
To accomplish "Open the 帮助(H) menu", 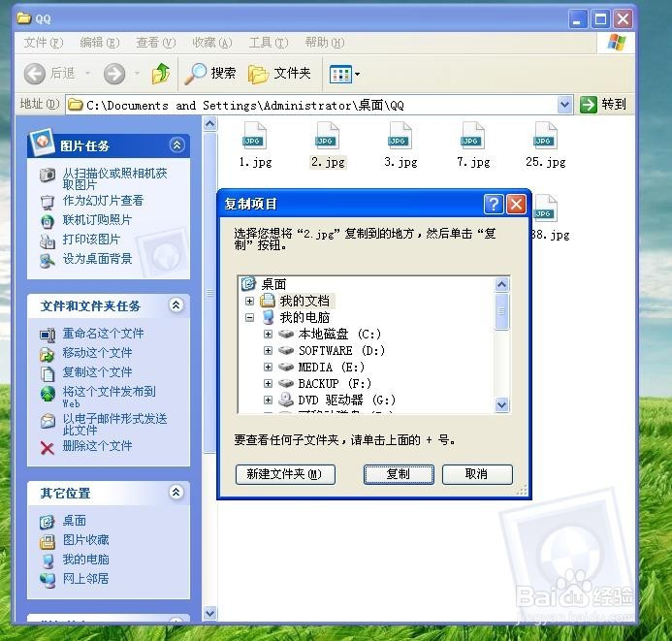I will coord(325,43).
